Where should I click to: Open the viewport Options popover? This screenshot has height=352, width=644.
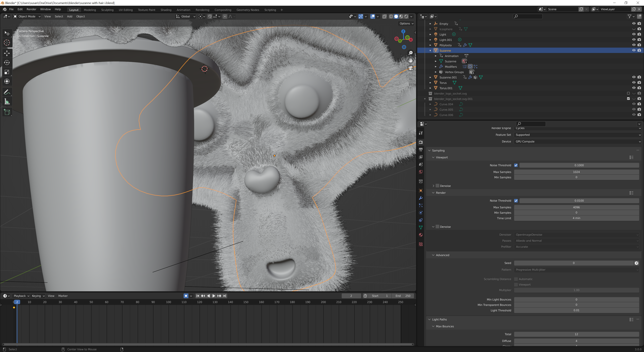[x=406, y=23]
